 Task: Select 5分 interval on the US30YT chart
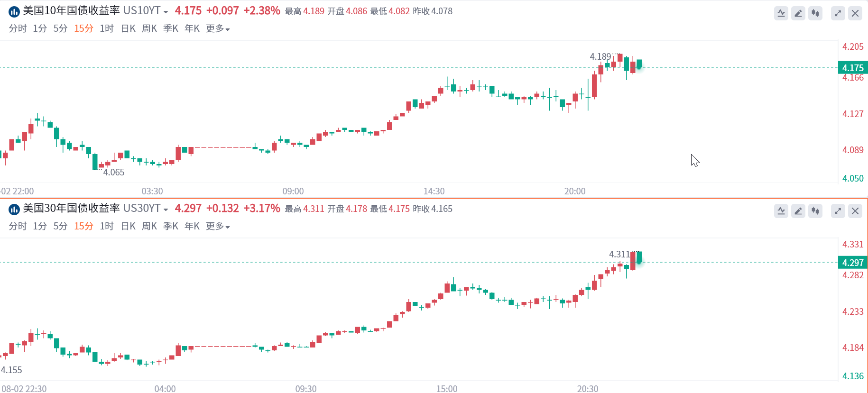[x=60, y=226]
